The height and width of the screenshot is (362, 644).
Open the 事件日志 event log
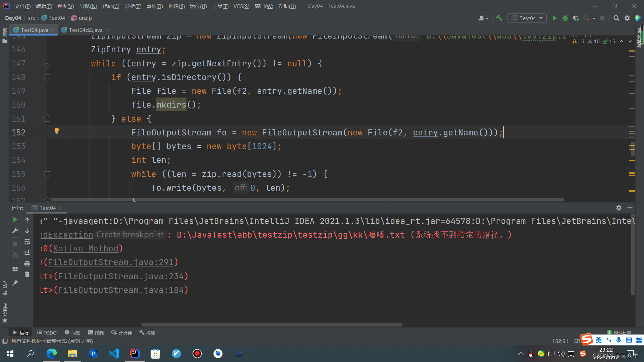point(620,333)
